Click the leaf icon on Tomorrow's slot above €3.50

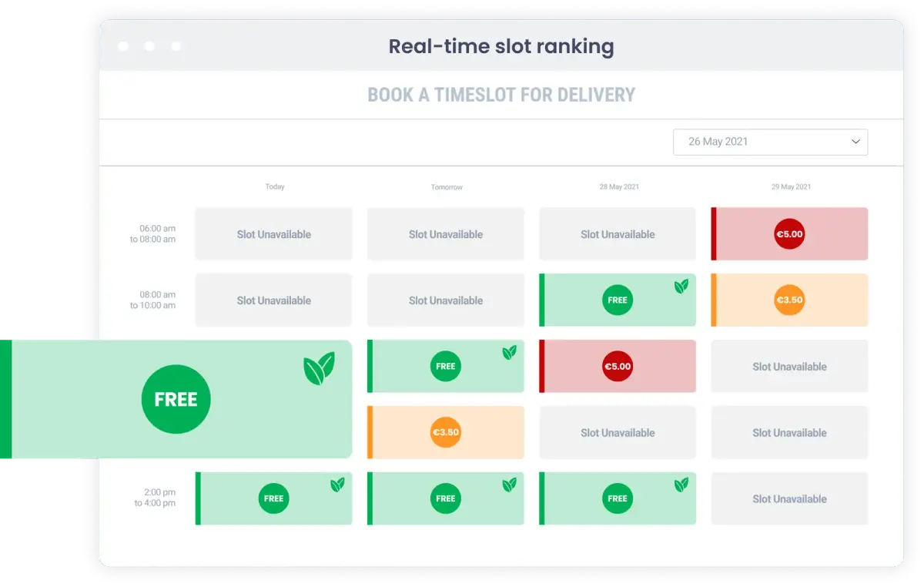pos(509,353)
